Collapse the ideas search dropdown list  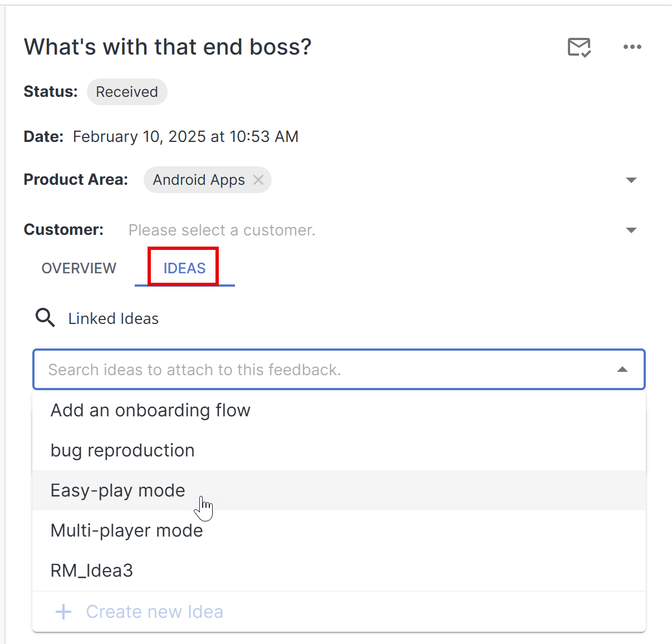point(622,370)
